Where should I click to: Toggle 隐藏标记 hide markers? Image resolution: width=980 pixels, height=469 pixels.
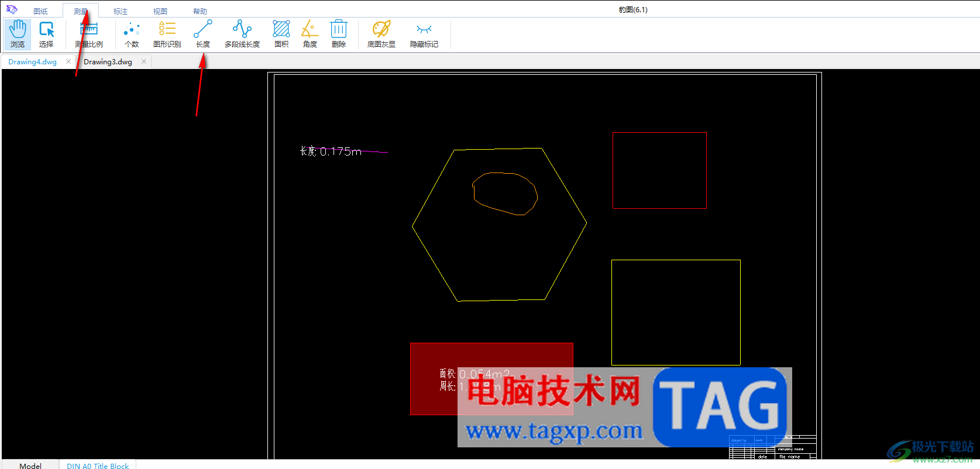pyautogui.click(x=424, y=34)
